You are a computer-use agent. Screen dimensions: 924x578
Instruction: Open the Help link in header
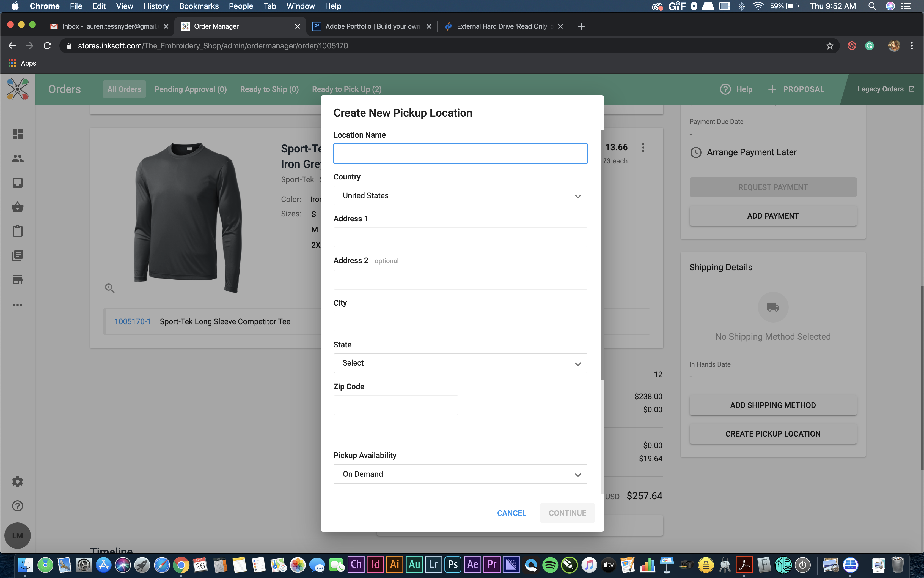[x=736, y=89]
